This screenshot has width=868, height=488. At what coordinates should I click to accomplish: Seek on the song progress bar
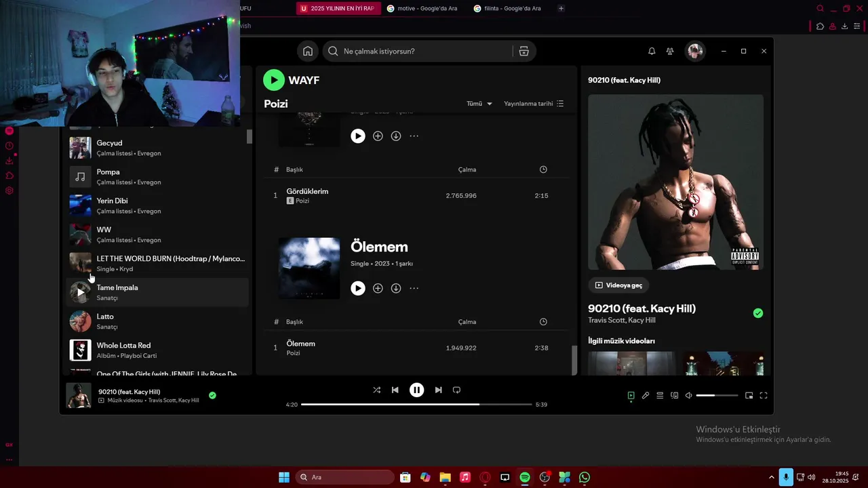tap(416, 405)
